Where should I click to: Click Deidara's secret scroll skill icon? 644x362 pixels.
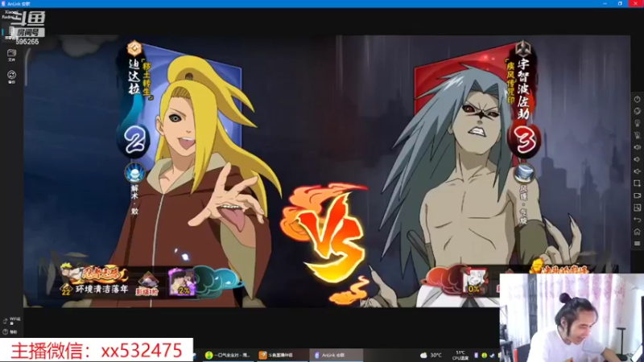point(134,173)
